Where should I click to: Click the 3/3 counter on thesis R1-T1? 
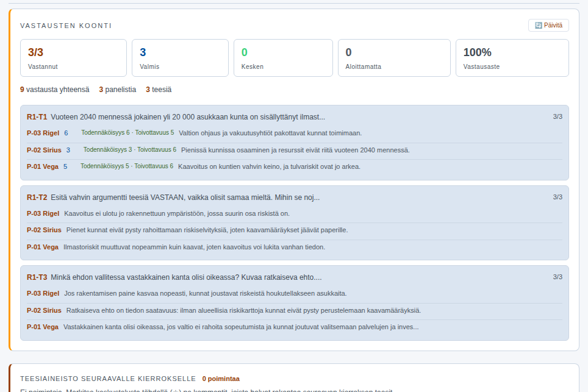point(558,116)
